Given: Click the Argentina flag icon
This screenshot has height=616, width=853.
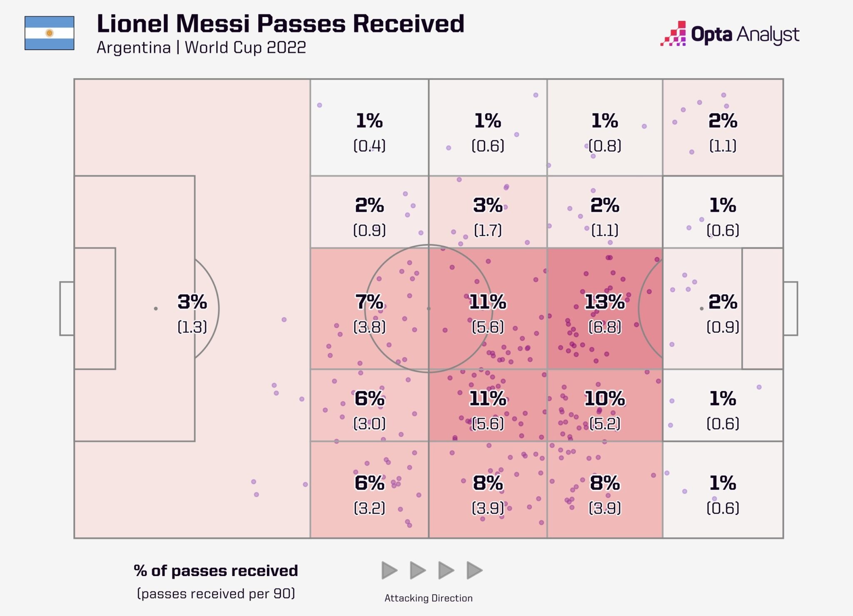Looking at the screenshot, I should pyautogui.click(x=50, y=33).
